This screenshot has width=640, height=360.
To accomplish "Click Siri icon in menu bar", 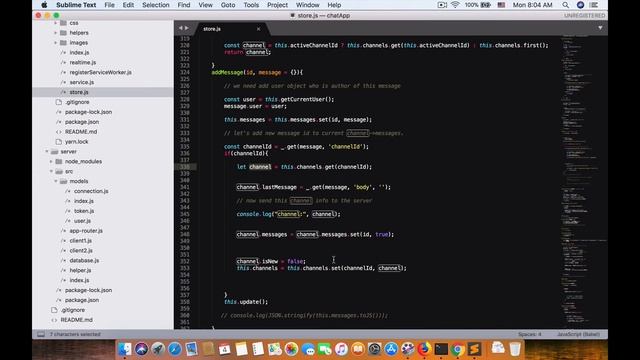I will (x=580, y=5).
